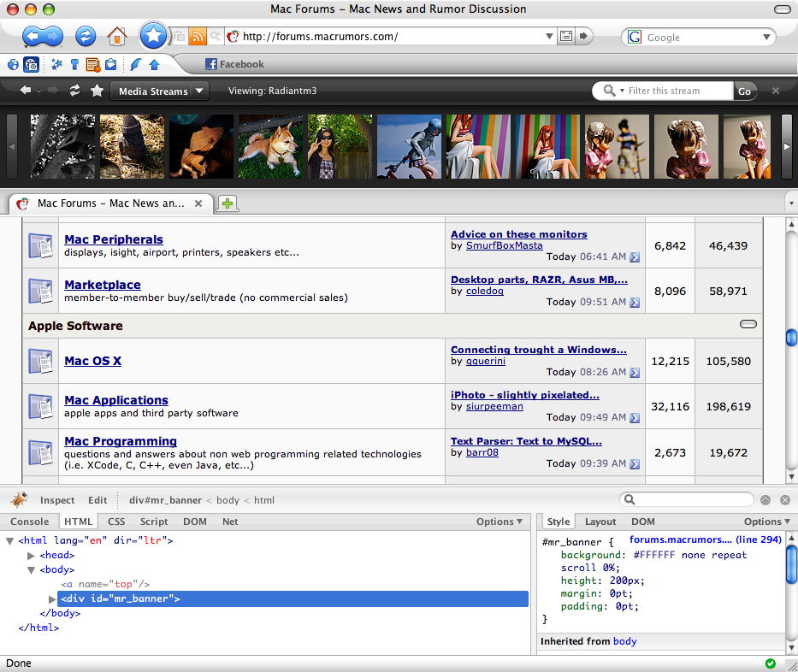Click Firebug Inspect button
This screenshot has height=672, width=798.
[x=57, y=500]
